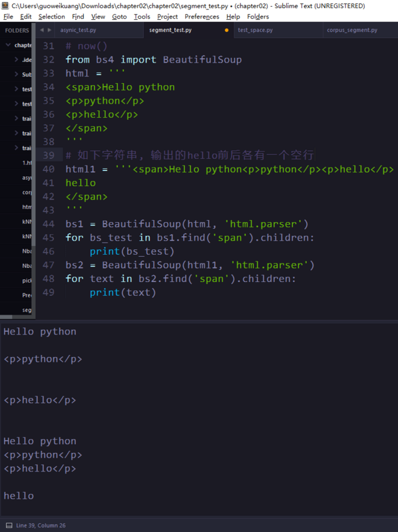This screenshot has height=532, width=398.
Task: Click 'hello' text on editor line 41
Action: (x=81, y=183)
